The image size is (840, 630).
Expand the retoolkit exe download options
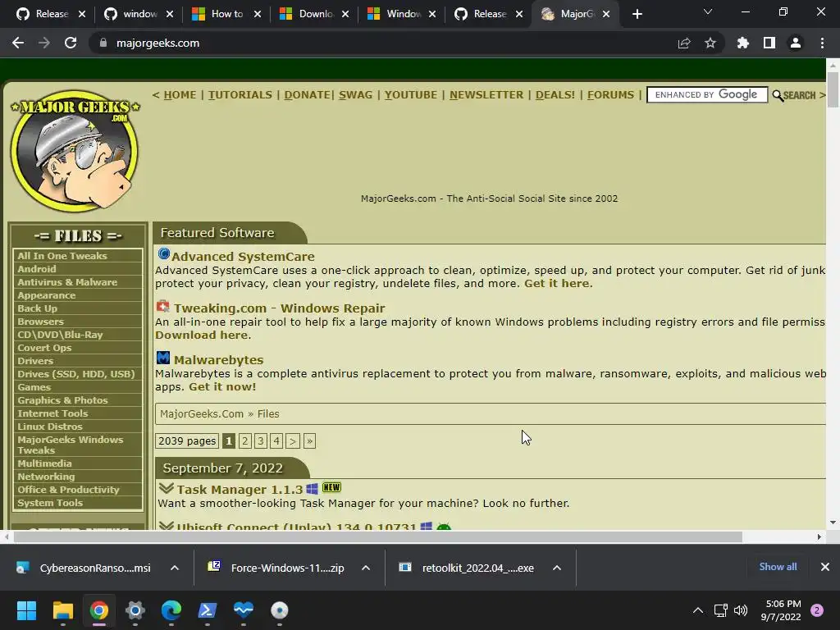pyautogui.click(x=557, y=568)
